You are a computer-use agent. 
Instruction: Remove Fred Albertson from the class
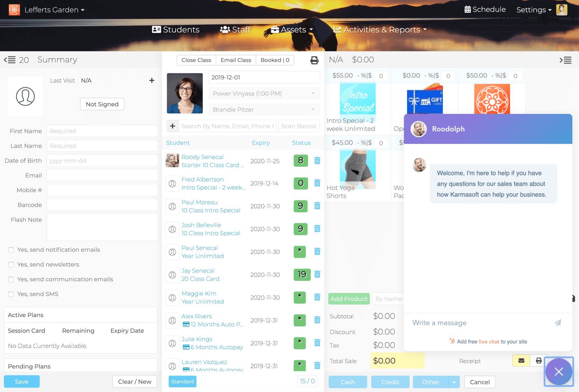coord(317,183)
